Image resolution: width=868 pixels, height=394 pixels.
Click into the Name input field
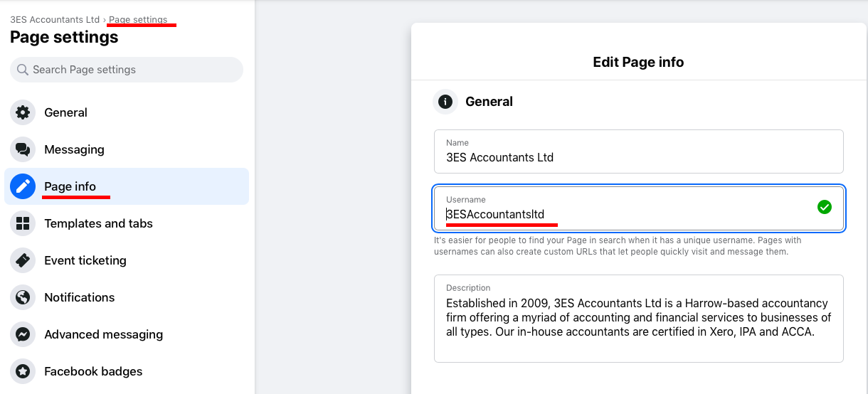point(638,157)
